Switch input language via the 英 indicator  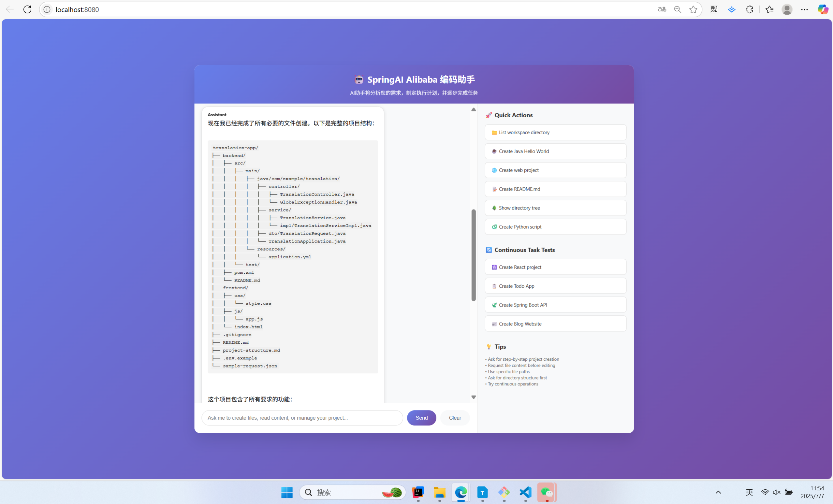(749, 493)
